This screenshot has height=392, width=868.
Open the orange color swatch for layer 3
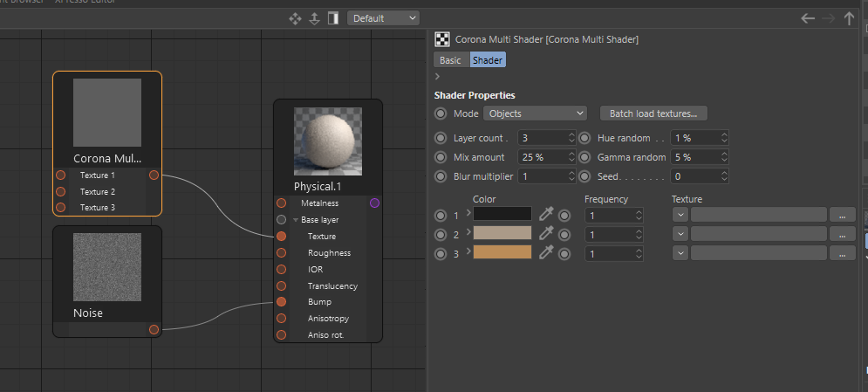[502, 252]
